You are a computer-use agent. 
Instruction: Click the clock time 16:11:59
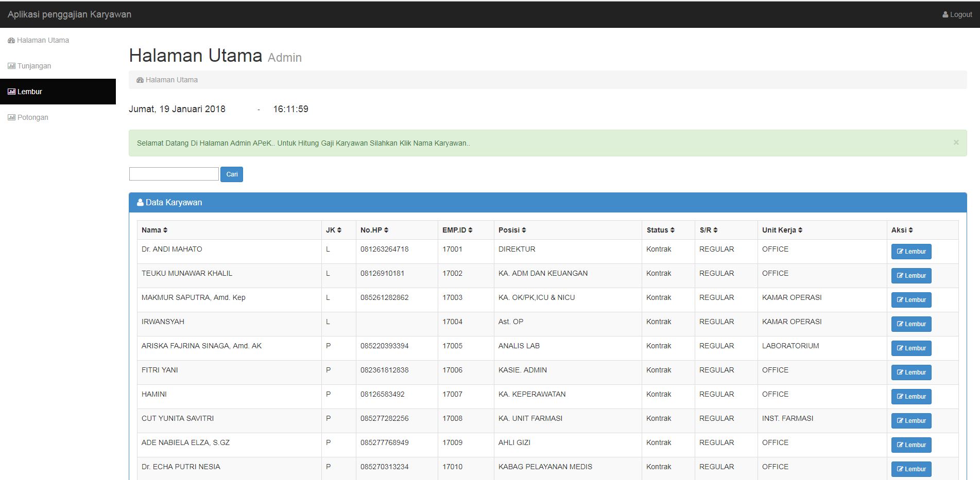pos(290,109)
